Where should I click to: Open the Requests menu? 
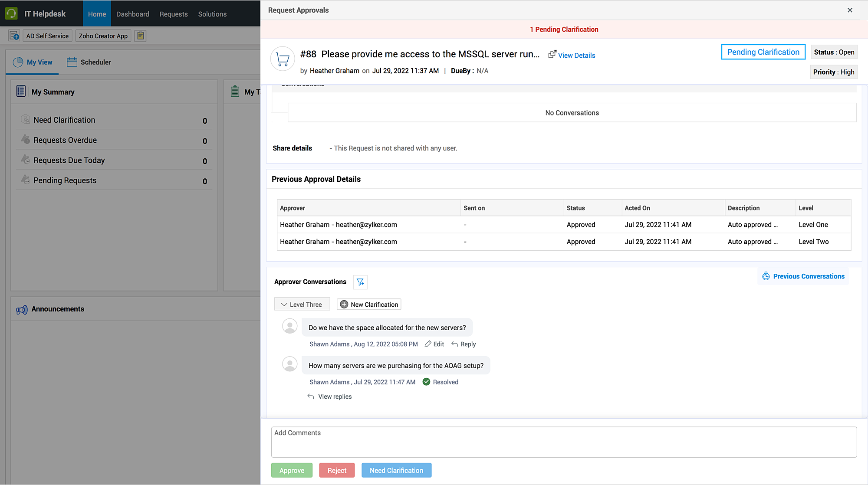tap(173, 14)
